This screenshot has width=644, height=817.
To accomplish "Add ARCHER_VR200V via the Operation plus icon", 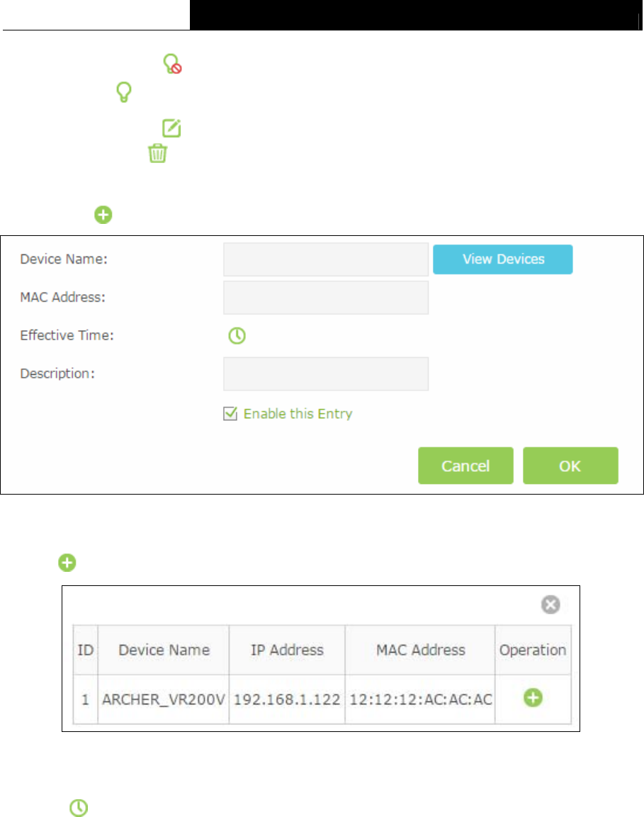I will coord(533,698).
